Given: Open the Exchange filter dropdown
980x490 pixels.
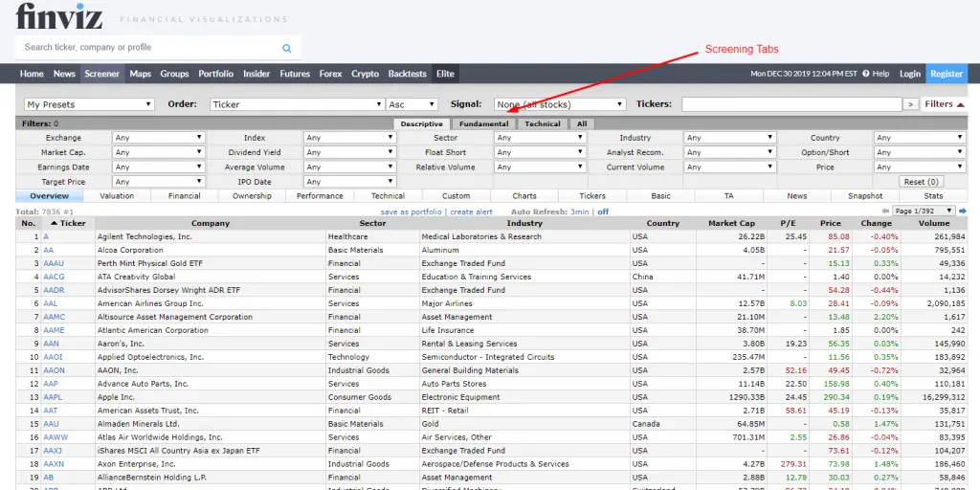Looking at the screenshot, I should point(159,138).
